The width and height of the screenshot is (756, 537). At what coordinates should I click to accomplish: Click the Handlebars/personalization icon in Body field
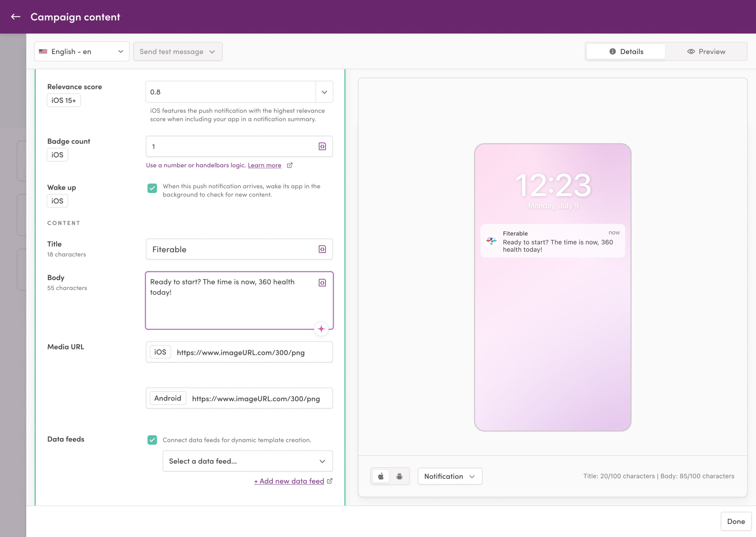click(322, 282)
